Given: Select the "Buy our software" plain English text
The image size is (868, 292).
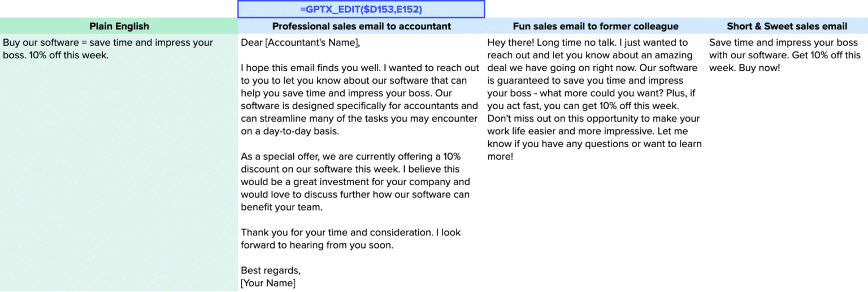Looking at the screenshot, I should [107, 43].
